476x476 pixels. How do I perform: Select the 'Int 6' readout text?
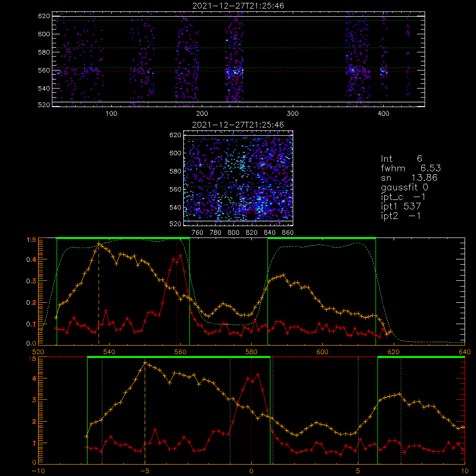click(x=401, y=159)
